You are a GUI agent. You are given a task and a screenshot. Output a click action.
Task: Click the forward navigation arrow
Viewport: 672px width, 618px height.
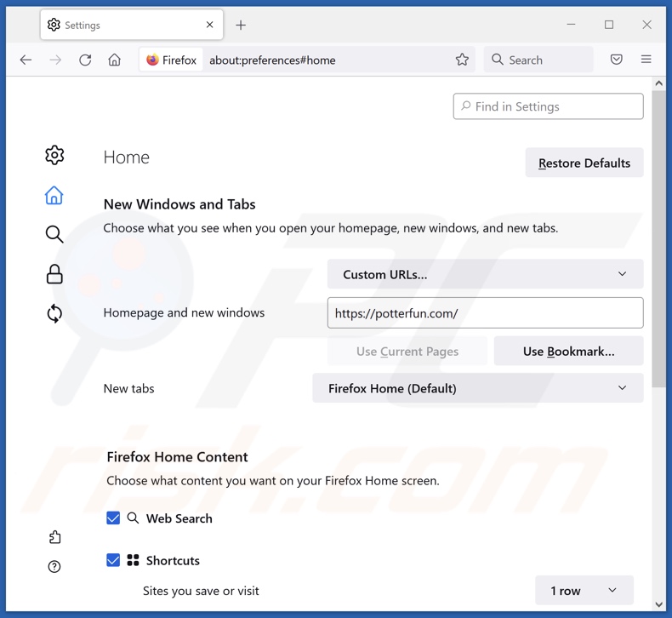coord(55,60)
